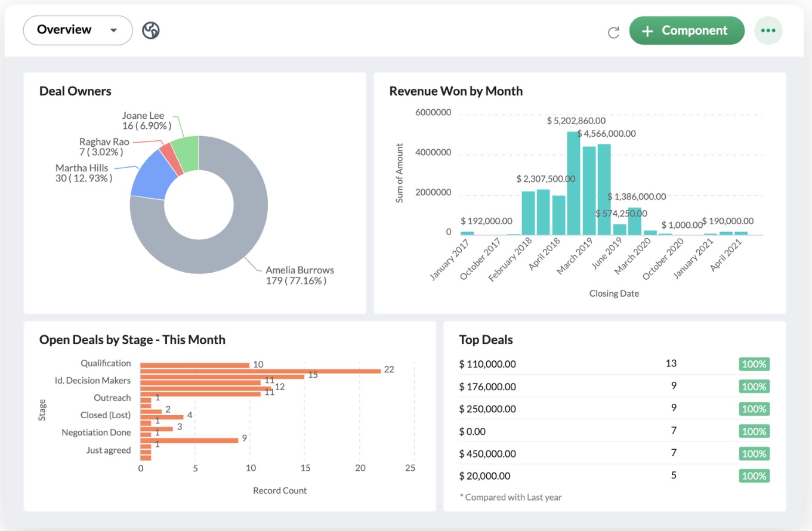The image size is (812, 531).
Task: Click the refresh dashboard icon
Action: coord(613,32)
